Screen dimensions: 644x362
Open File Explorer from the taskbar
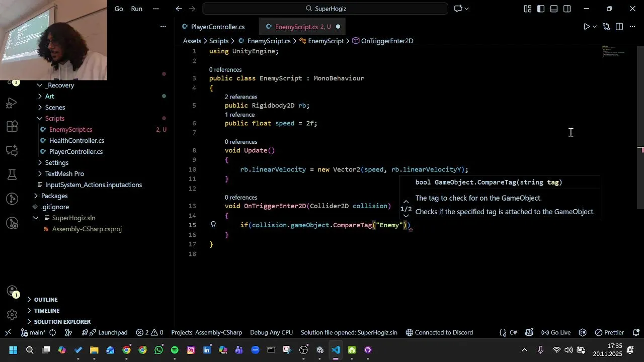pyautogui.click(x=94, y=350)
